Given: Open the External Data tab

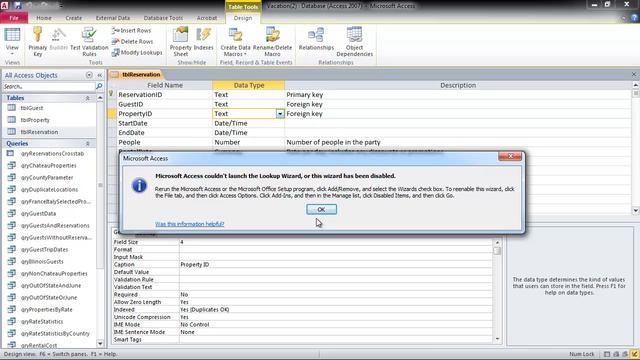Looking at the screenshot, I should click(x=113, y=18).
